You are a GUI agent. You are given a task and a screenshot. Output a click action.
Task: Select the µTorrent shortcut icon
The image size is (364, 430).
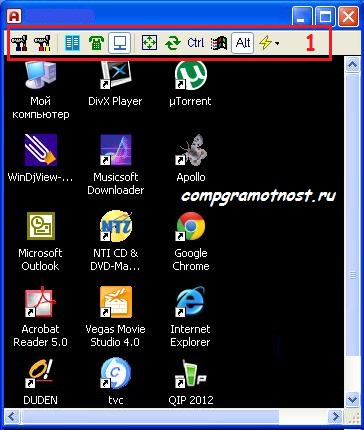coord(191,76)
